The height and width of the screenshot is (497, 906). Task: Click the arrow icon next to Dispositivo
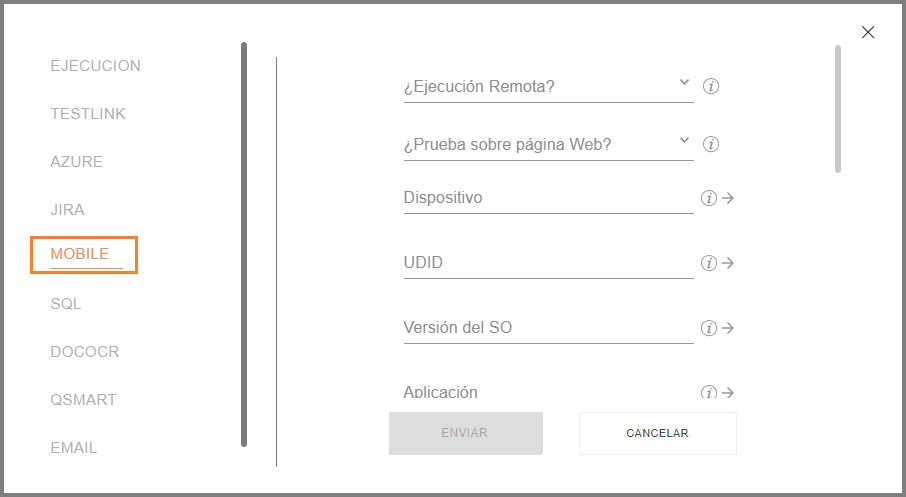click(728, 198)
